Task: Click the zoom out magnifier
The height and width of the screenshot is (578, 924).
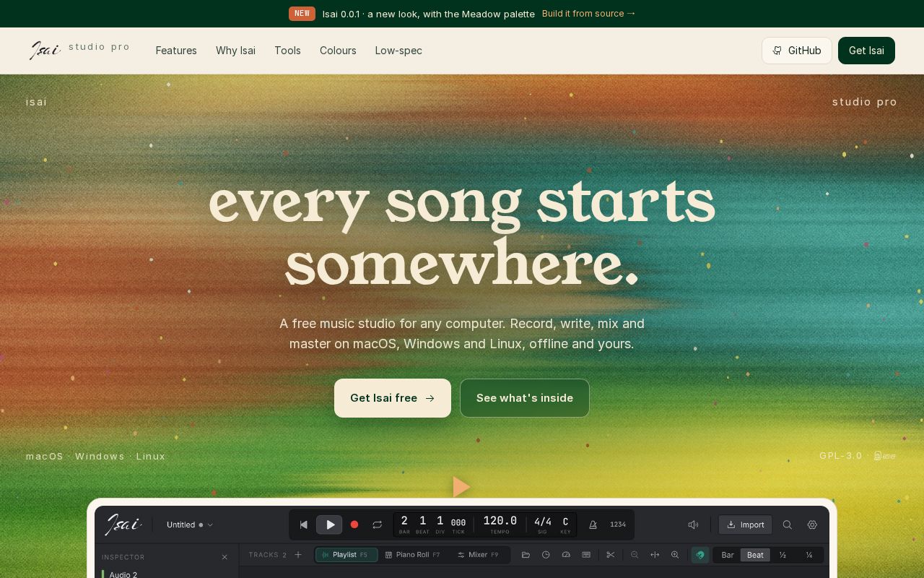Action: (635, 555)
